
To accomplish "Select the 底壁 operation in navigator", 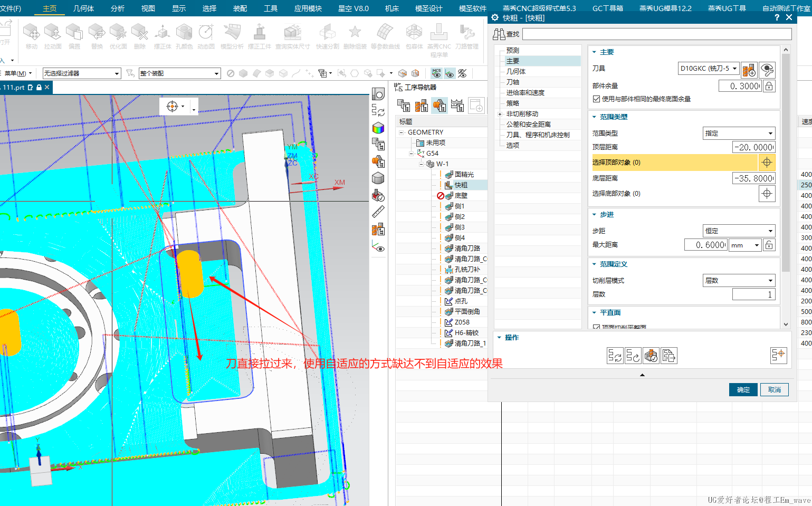I will click(x=461, y=196).
